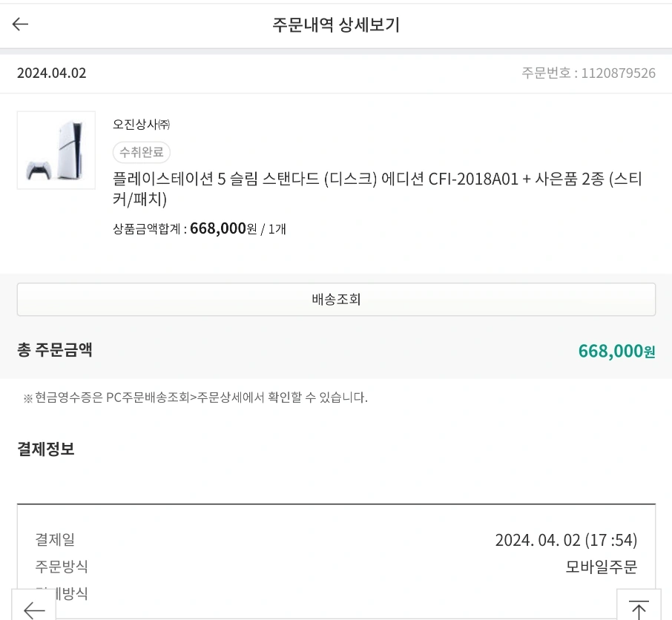Click the 배송조회 delivery tracking button
The image size is (672, 620).
[x=336, y=299]
